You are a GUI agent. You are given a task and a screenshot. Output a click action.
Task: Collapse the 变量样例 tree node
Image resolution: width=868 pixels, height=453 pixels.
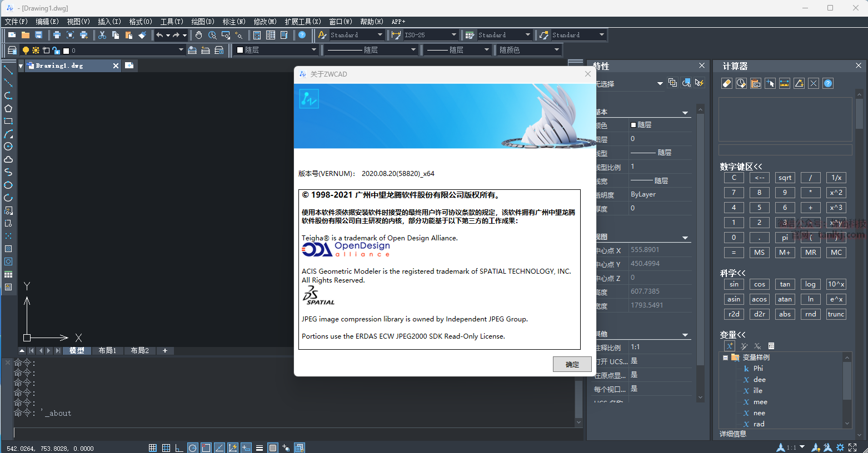pos(725,358)
